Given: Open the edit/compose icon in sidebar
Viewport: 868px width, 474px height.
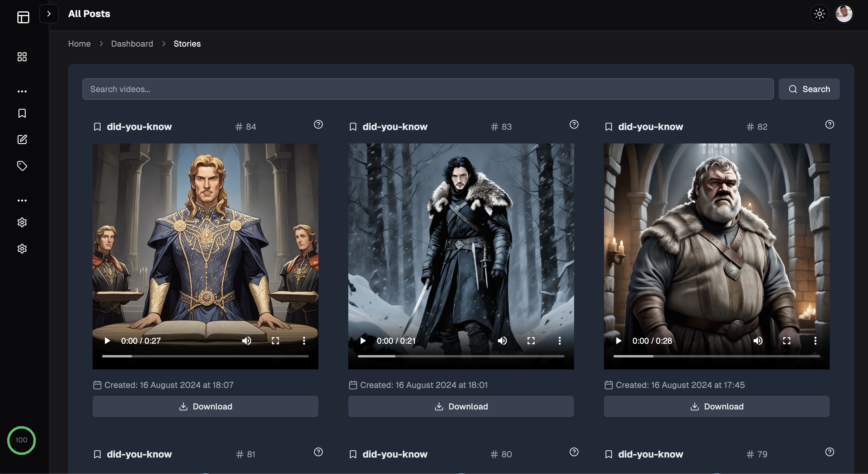Looking at the screenshot, I should coord(22,140).
